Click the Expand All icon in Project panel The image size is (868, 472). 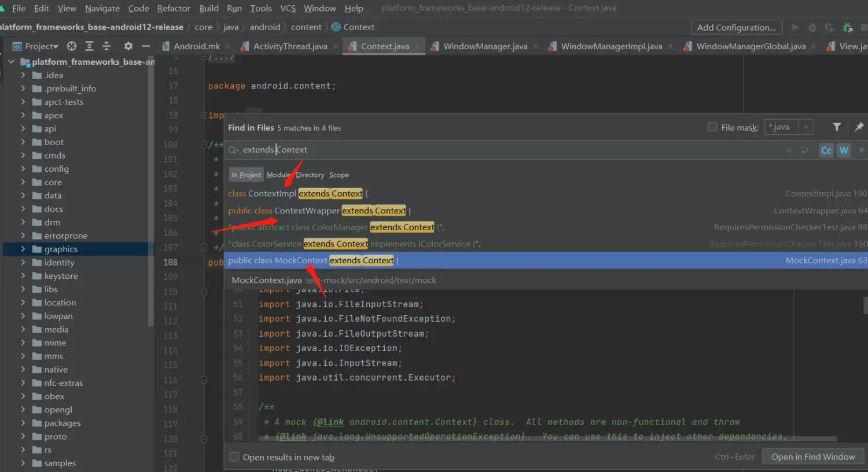point(89,46)
